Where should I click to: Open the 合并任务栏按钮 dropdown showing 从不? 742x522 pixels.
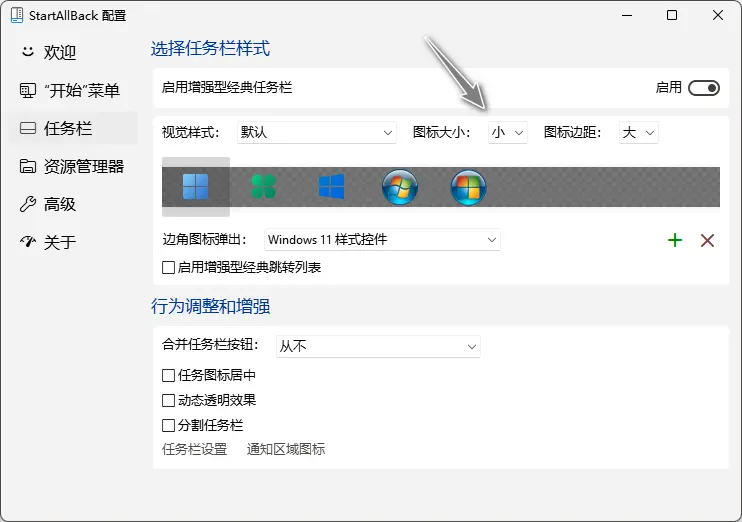(378, 346)
